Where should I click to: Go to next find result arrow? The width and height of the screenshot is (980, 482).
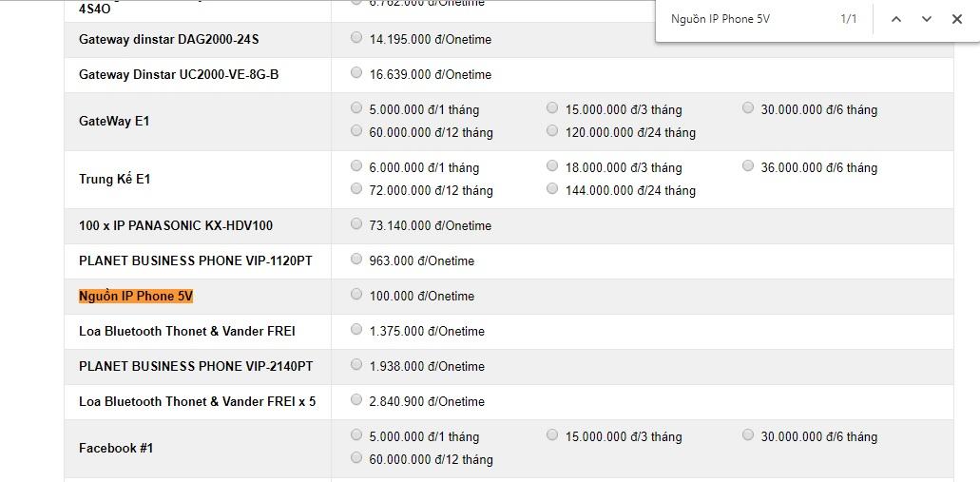[926, 19]
